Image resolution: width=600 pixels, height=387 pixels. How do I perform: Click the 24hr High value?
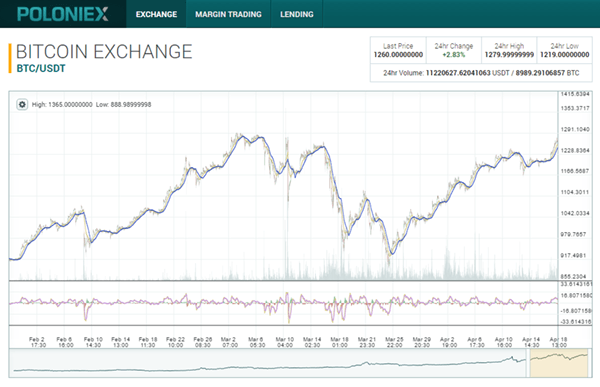pyautogui.click(x=509, y=55)
